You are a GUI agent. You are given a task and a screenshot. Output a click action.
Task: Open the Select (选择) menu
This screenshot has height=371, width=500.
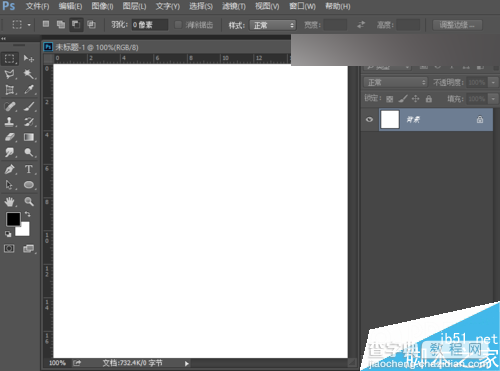click(201, 6)
